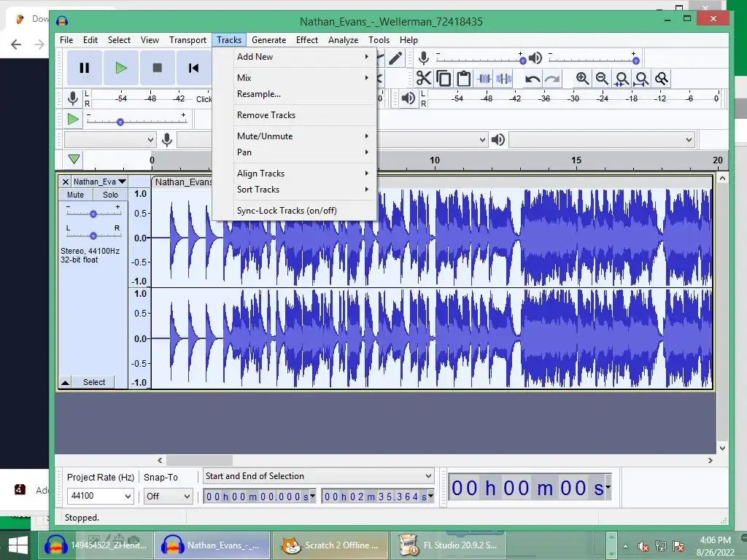Close the Nathan_Eva track with its X
This screenshot has width=747, height=560.
tap(66, 182)
